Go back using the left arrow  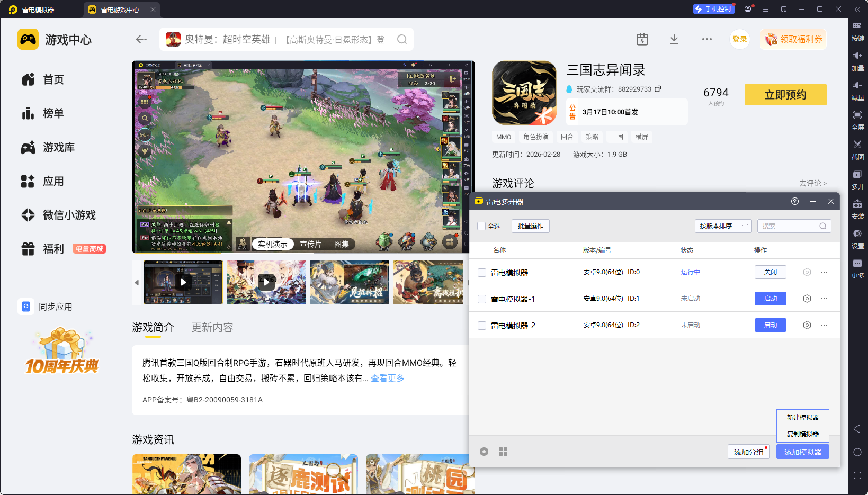141,39
